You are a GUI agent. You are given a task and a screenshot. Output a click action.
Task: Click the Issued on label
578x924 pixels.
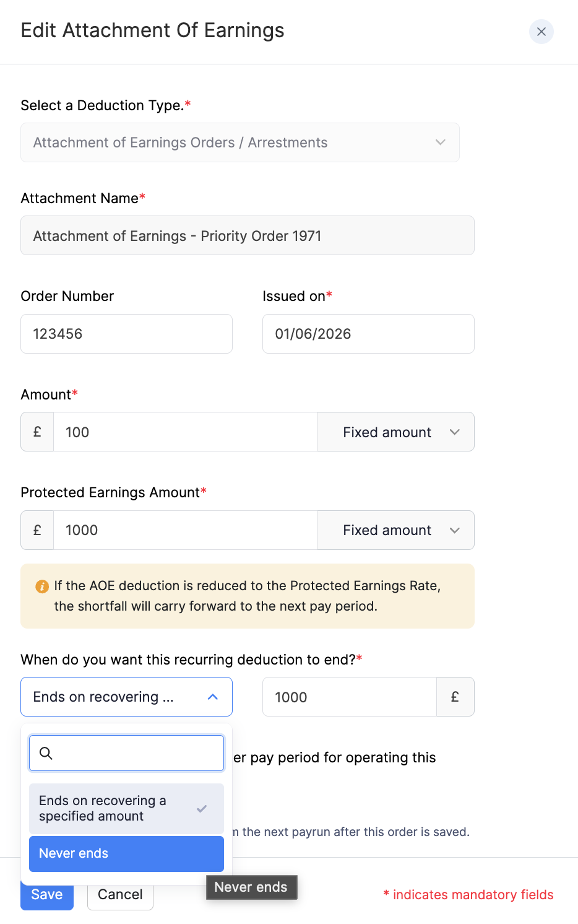(x=298, y=296)
